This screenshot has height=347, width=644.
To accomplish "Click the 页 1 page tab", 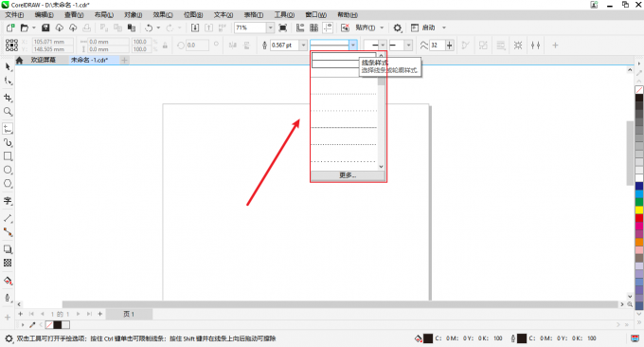I will [x=129, y=314].
